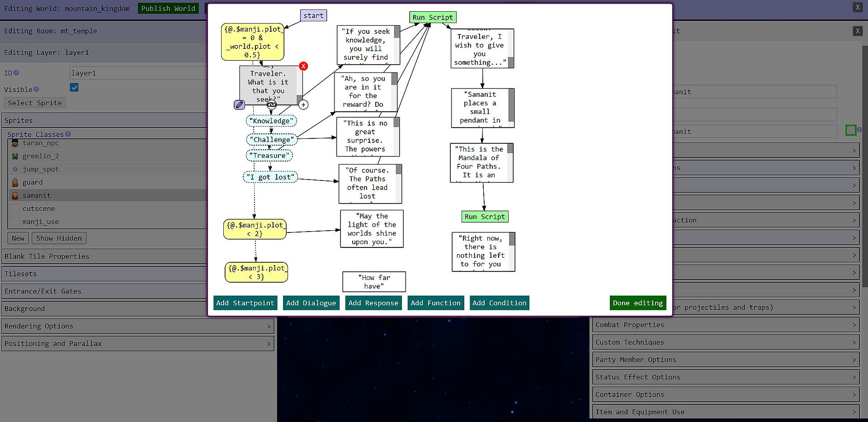Click the blank sprite icon beside cutscene
This screenshot has width=868, height=422.
15,209
